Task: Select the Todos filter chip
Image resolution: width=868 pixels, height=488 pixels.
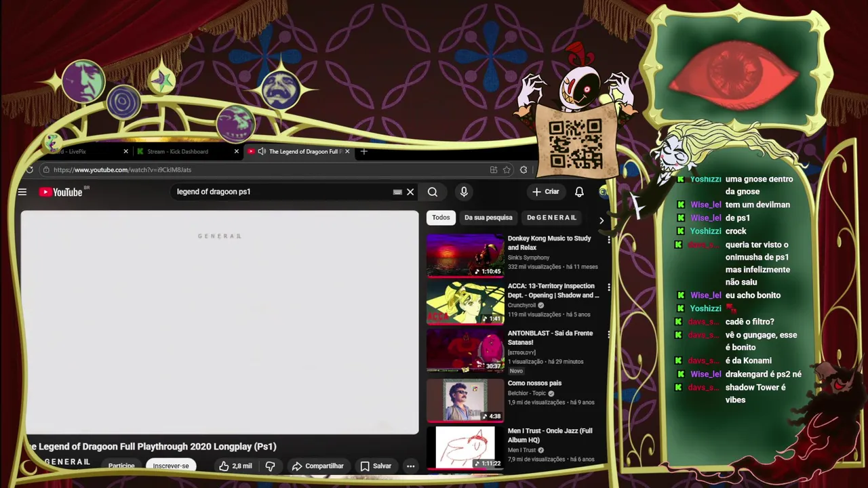Action: click(441, 218)
